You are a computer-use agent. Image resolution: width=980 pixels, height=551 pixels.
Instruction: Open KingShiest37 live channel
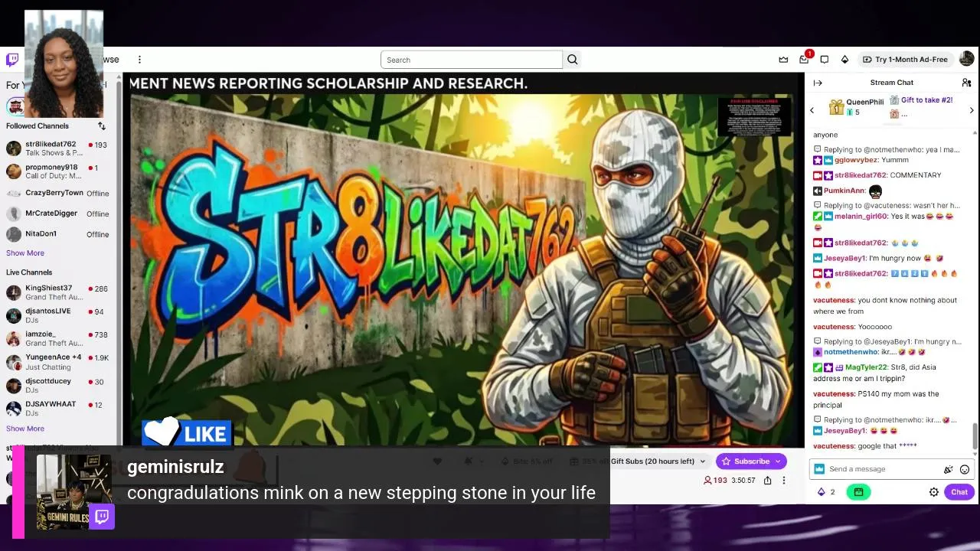57,292
